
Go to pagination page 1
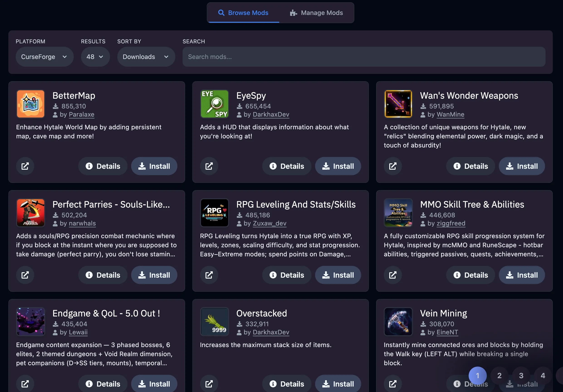[477, 375]
